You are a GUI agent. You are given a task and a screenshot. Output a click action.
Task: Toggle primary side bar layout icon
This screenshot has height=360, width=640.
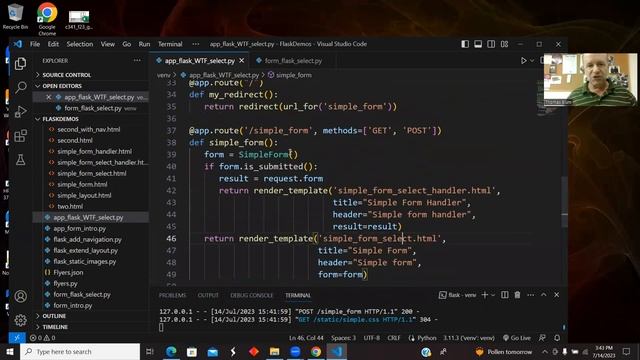point(465,44)
